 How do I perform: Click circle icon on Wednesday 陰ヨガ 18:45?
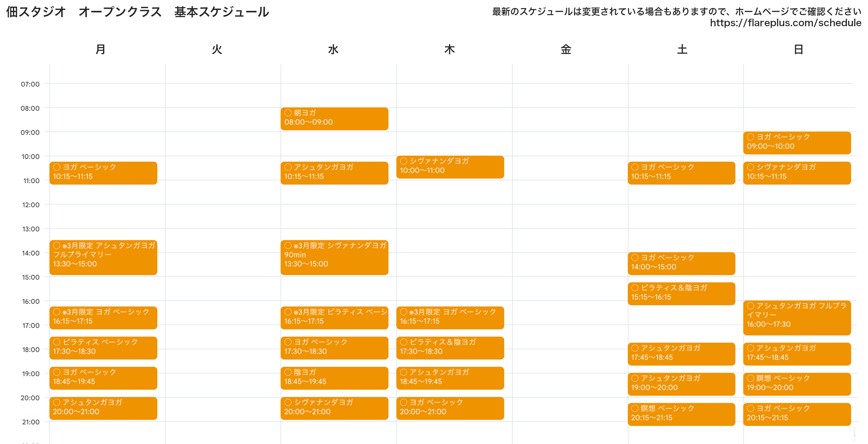[x=288, y=372]
